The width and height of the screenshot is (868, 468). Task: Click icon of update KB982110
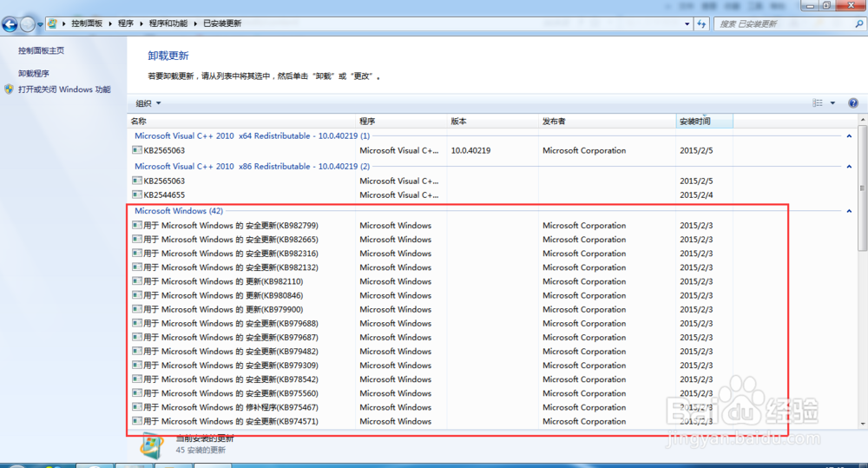(x=137, y=280)
